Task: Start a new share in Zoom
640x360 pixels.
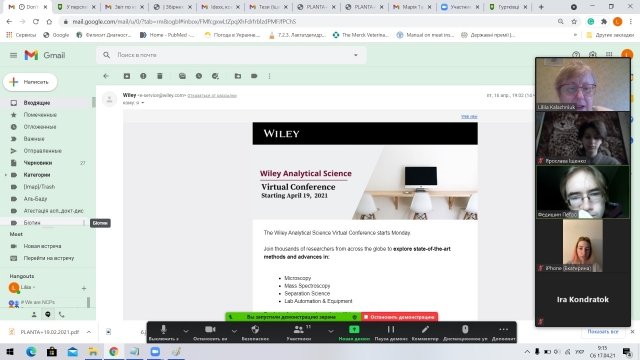Action: click(x=354, y=332)
